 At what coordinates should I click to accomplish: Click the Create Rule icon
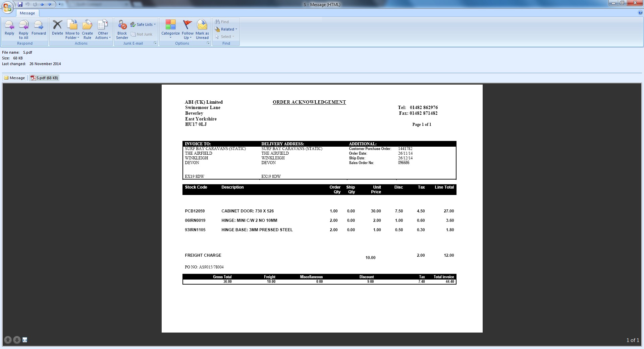(87, 29)
